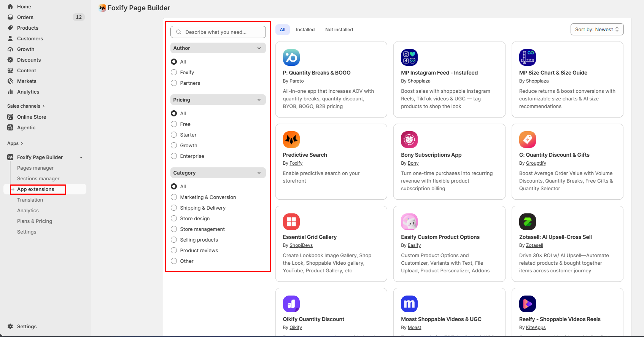Collapse the Pricing filter section
The height and width of the screenshot is (337, 644).
pos(218,100)
